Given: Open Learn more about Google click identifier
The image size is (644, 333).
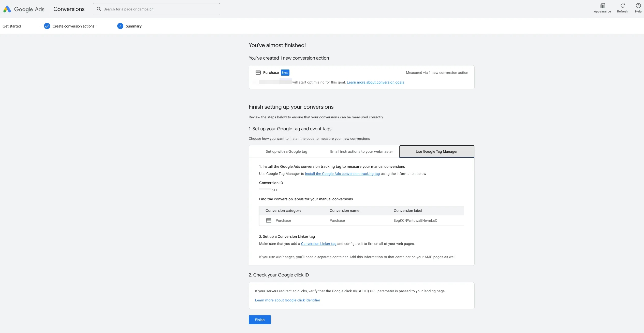Looking at the screenshot, I should [288, 300].
